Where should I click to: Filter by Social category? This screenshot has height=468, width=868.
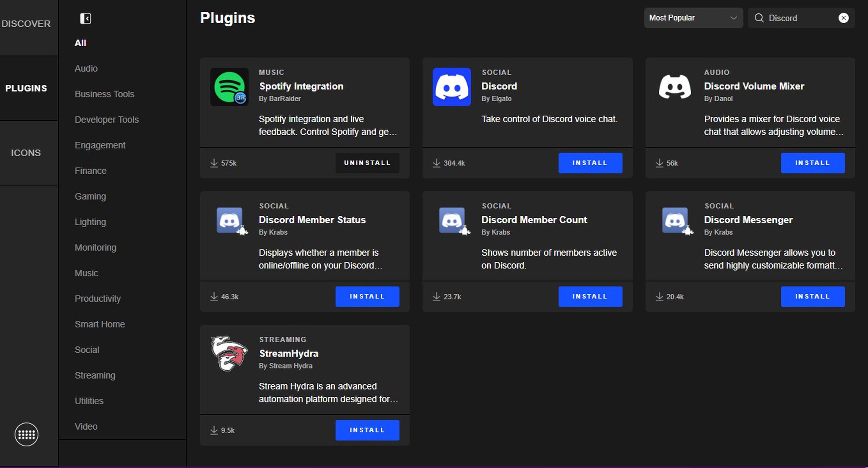coord(87,350)
